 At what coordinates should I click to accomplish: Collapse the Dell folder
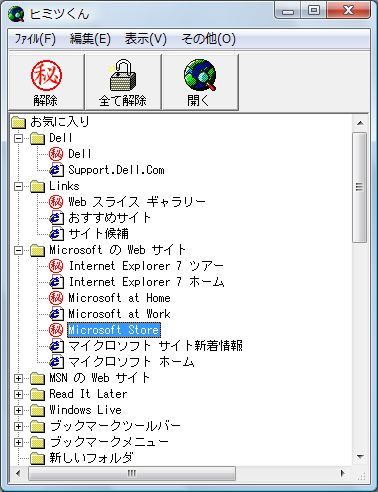[x=19, y=138]
